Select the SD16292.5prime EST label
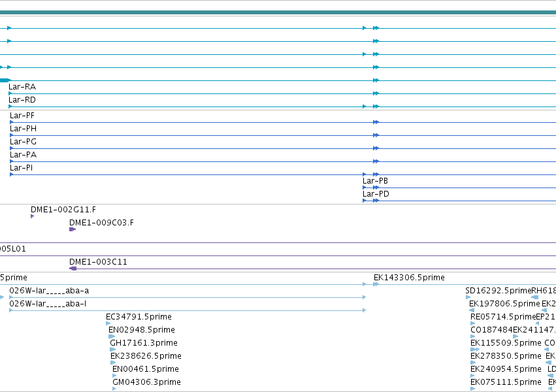556x392 pixels. (499, 291)
